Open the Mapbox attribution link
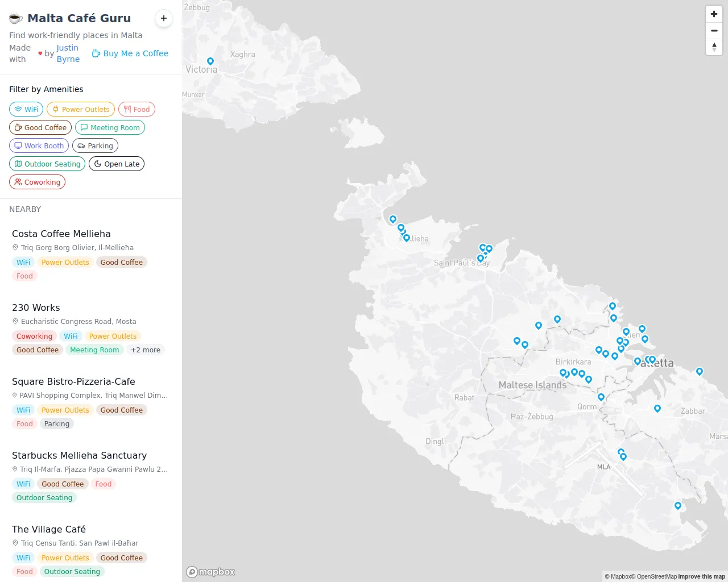This screenshot has height=582, width=728. click(x=619, y=576)
